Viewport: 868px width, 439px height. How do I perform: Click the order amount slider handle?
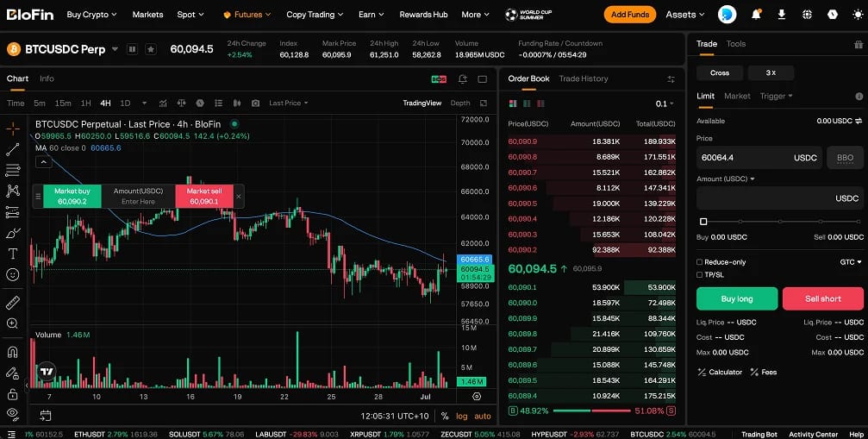703,222
